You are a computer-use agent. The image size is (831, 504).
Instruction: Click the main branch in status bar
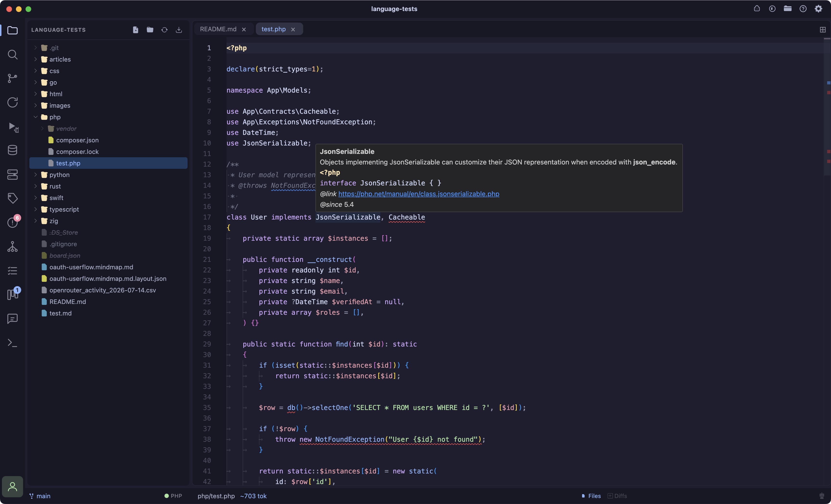point(40,496)
